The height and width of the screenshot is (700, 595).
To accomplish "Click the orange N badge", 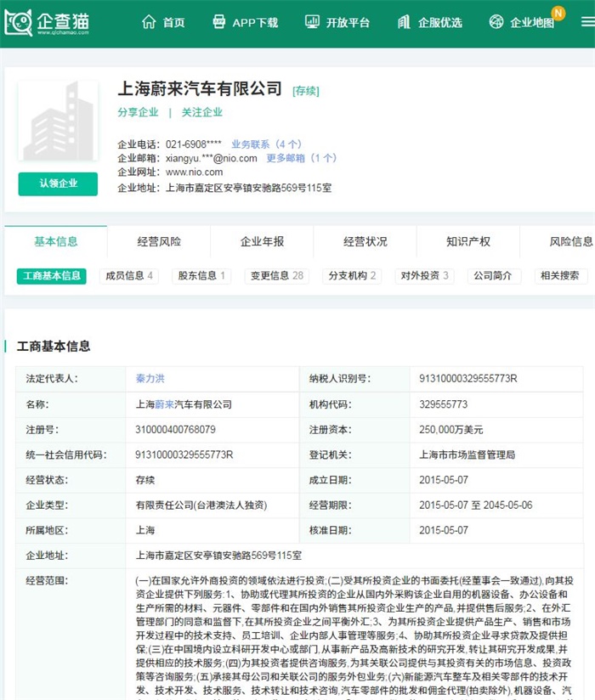I will pyautogui.click(x=558, y=13).
